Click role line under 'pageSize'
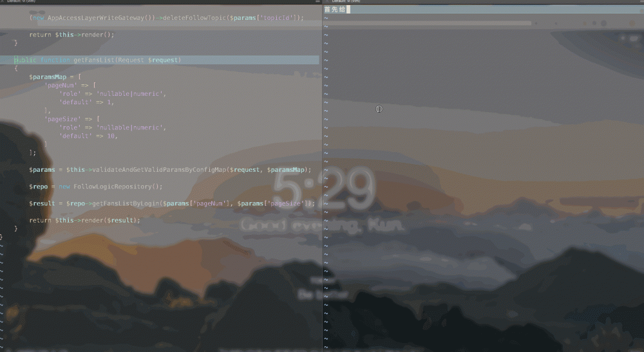Image resolution: width=644 pixels, height=352 pixels. pyautogui.click(x=113, y=127)
